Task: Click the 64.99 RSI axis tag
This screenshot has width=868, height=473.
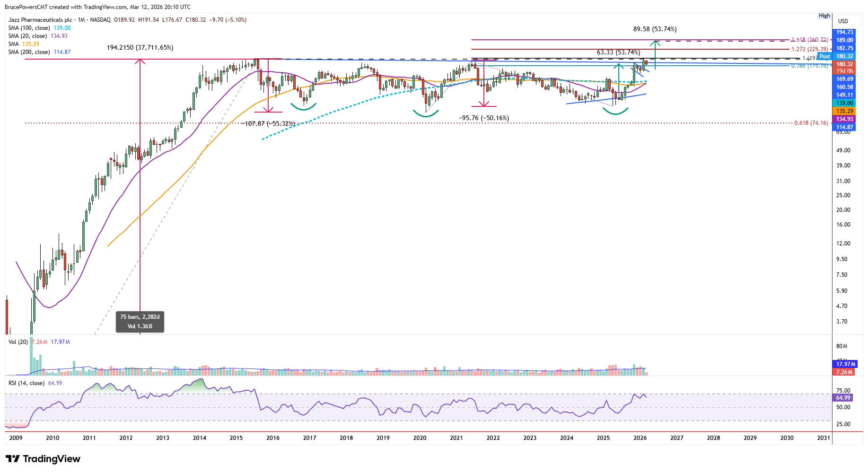Action: [x=843, y=398]
